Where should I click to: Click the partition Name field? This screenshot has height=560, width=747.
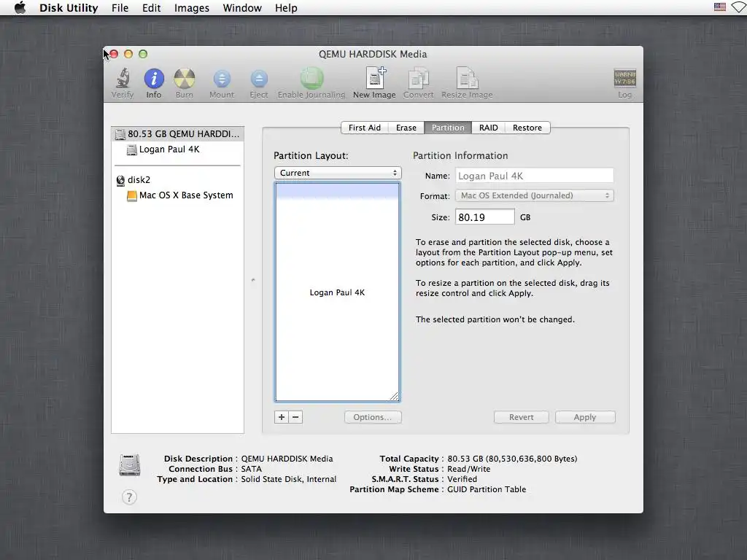pos(535,176)
